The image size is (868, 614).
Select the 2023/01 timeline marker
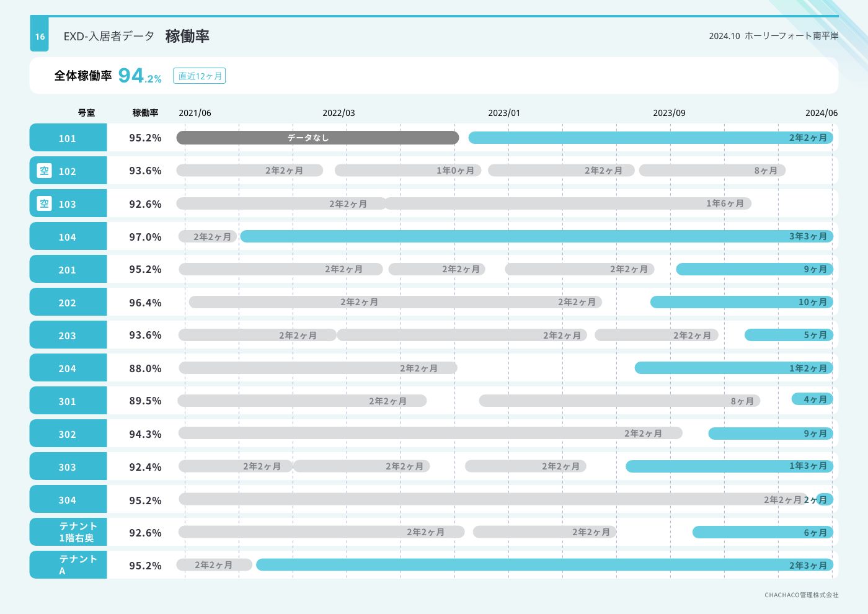click(x=503, y=113)
